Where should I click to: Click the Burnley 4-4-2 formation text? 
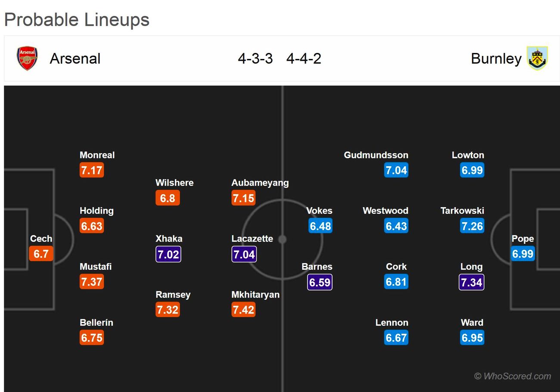(304, 59)
